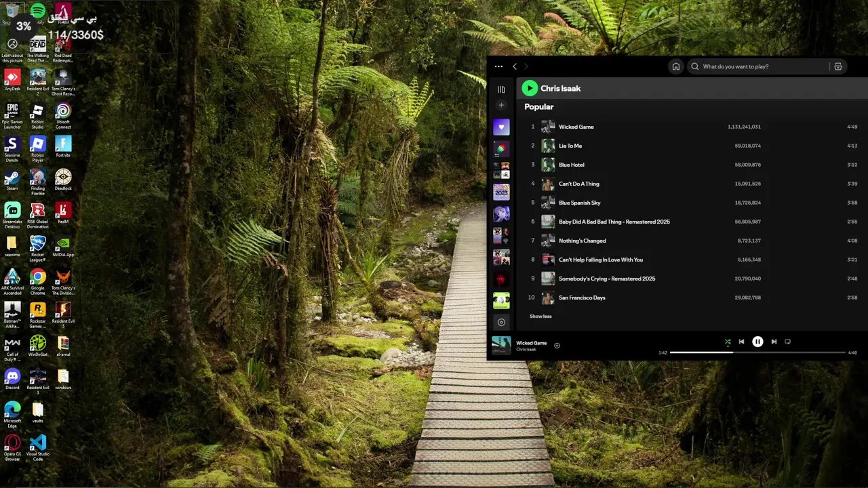Skip to the next track
This screenshot has width=868, height=488.
click(774, 342)
